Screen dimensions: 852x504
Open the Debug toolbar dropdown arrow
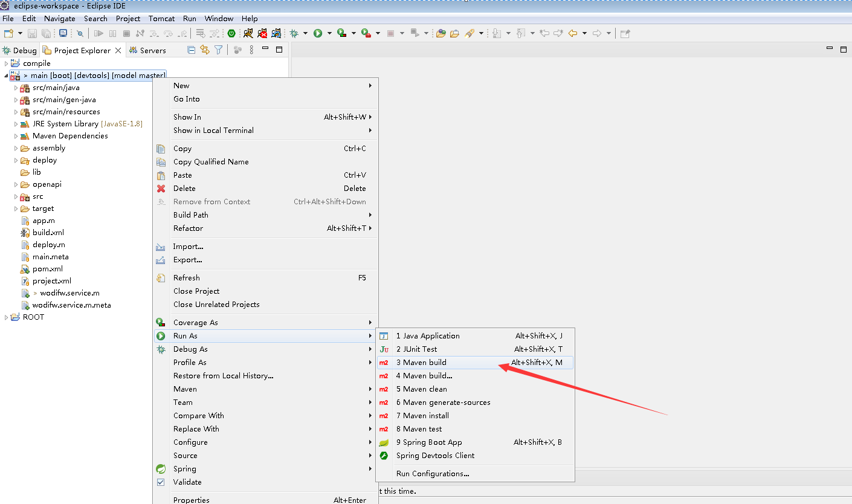305,33
